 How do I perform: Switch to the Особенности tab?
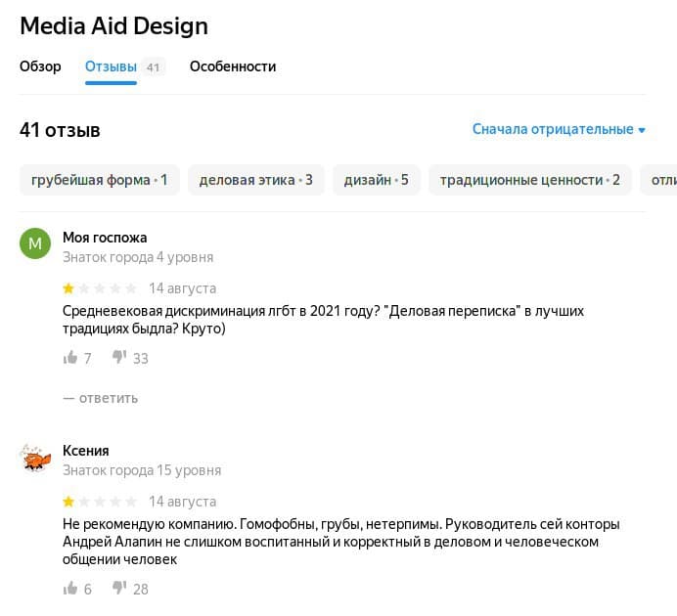[x=233, y=66]
